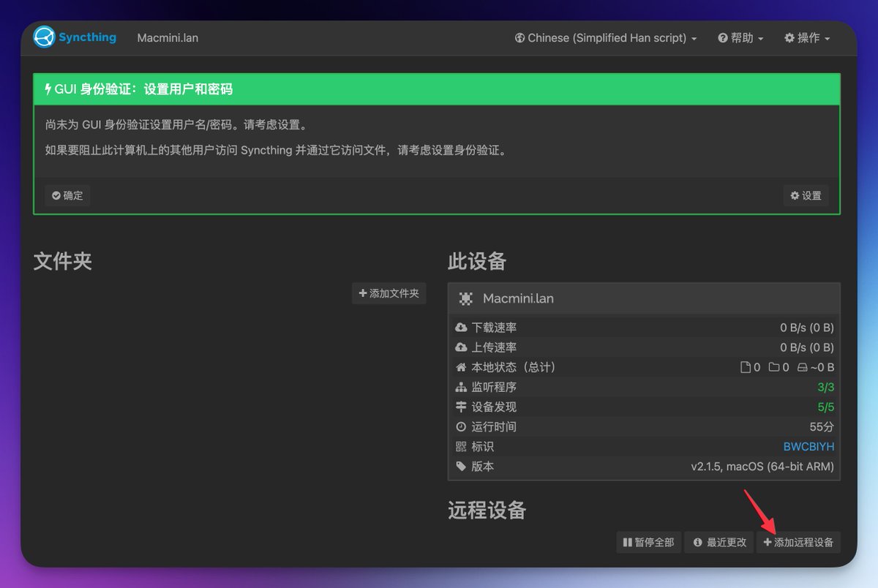This screenshot has height=588, width=878.
Task: Click the v2.1.5, macOS (64-bit ARM) version text
Action: tap(762, 466)
